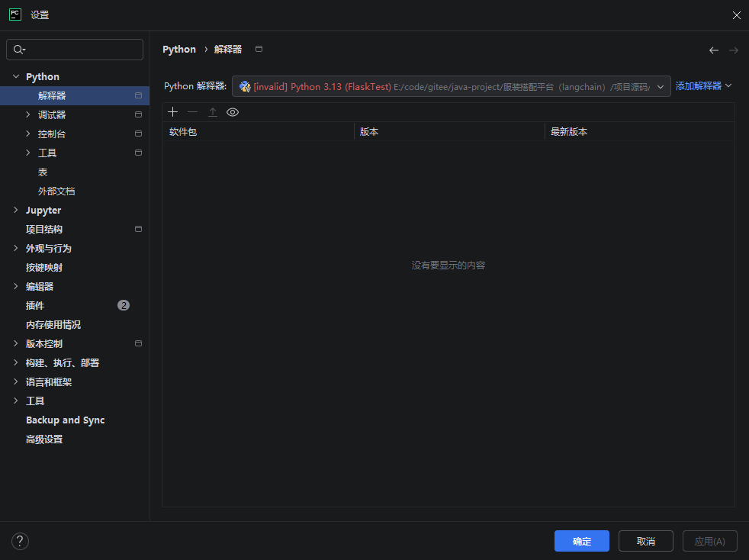The height and width of the screenshot is (560, 749).
Task: Click the project icon on 版本控制 row
Action: click(x=139, y=343)
